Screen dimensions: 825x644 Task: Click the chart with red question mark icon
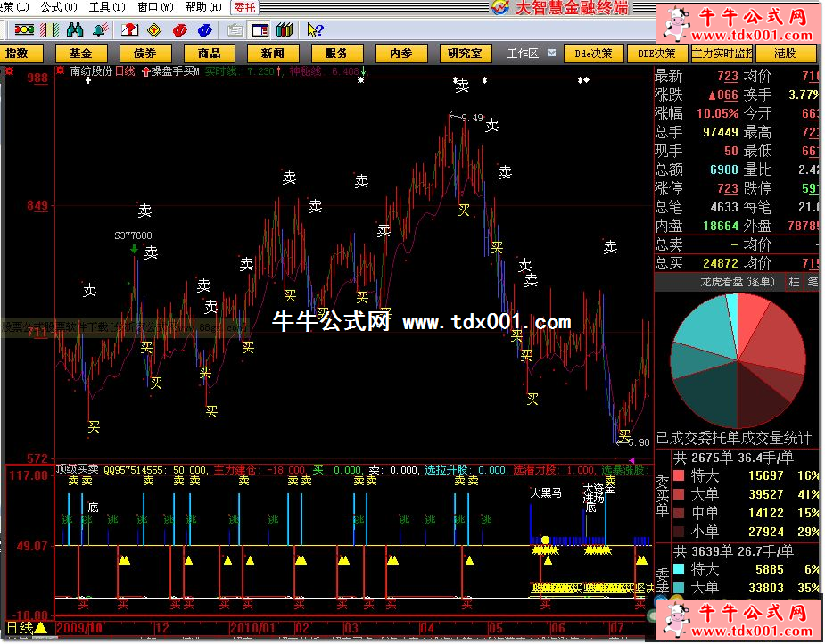pyautogui.click(x=129, y=30)
